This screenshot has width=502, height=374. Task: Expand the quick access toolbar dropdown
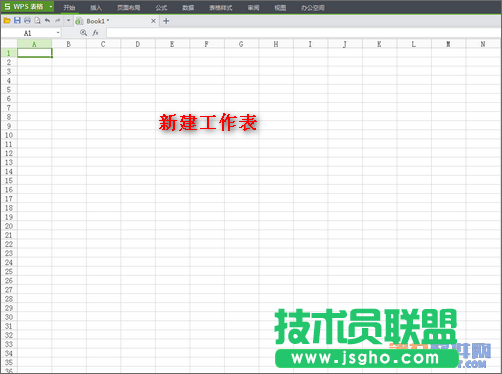[x=68, y=21]
